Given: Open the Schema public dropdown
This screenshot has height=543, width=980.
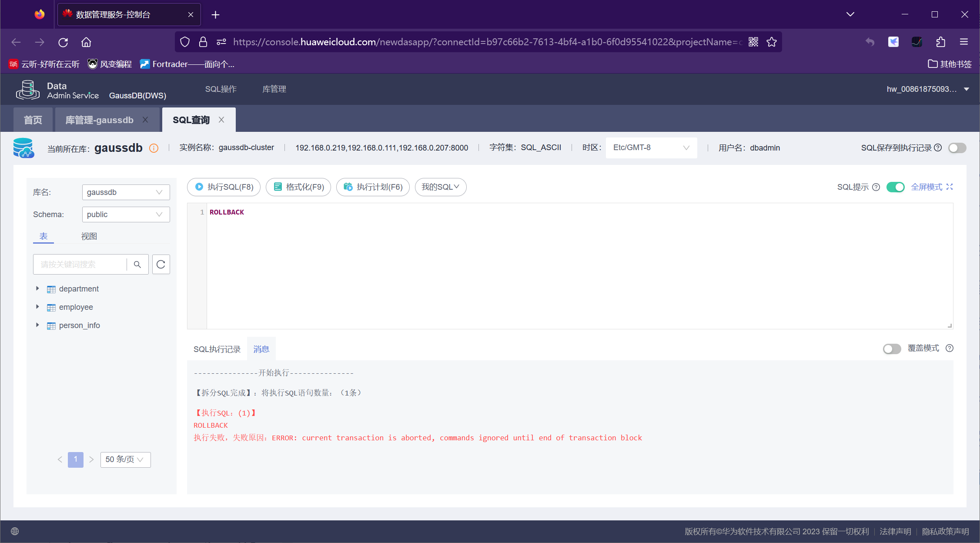Looking at the screenshot, I should pos(126,215).
